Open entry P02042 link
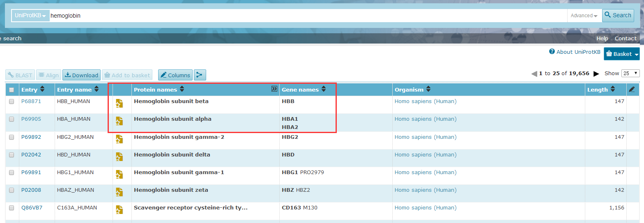Image resolution: width=644 pixels, height=223 pixels. tap(31, 154)
